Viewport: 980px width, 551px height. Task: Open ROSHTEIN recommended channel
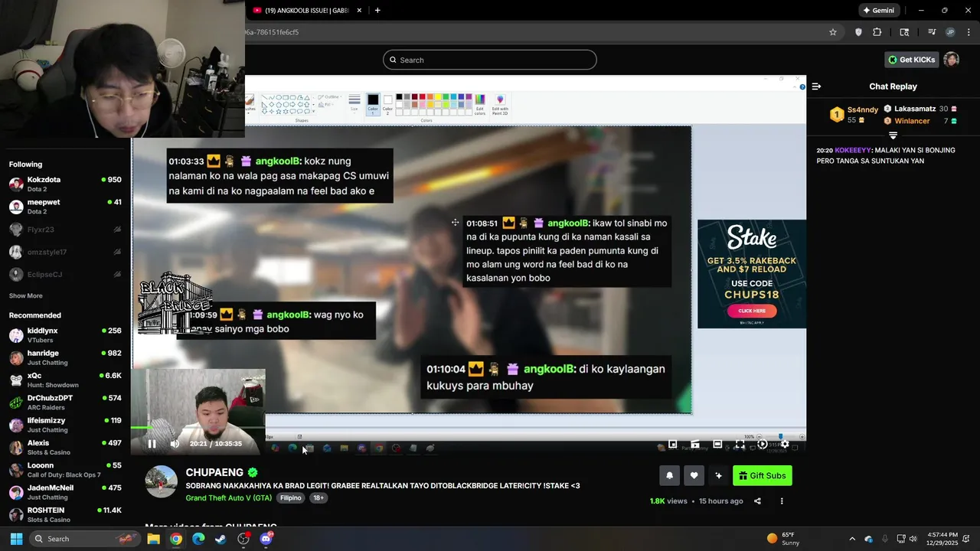[x=65, y=515]
